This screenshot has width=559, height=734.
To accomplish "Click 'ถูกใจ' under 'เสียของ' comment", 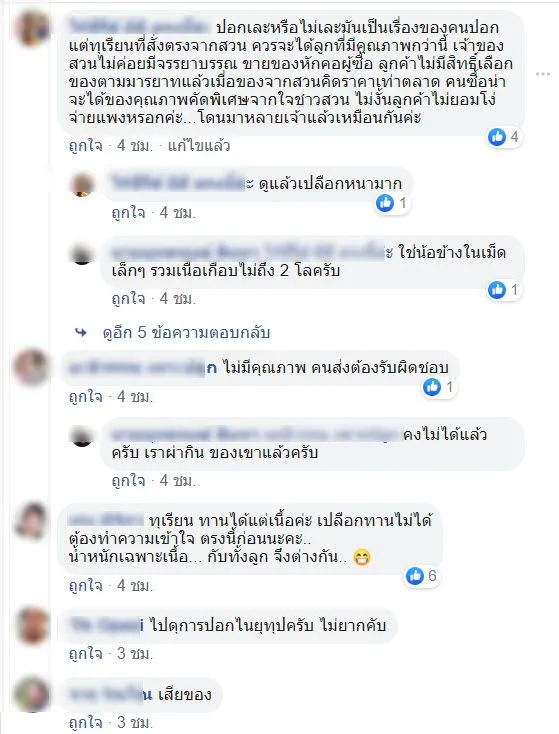I will [x=85, y=722].
